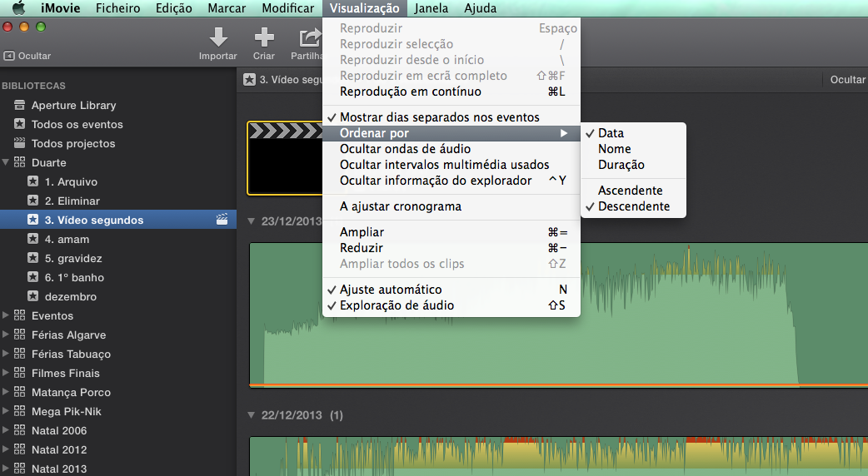The width and height of the screenshot is (868, 476).
Task: Choose sort by Duração
Action: pos(633,165)
